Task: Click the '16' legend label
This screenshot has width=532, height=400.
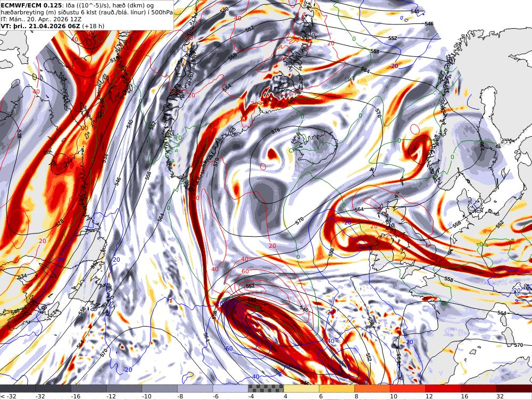Action: pos(464,396)
